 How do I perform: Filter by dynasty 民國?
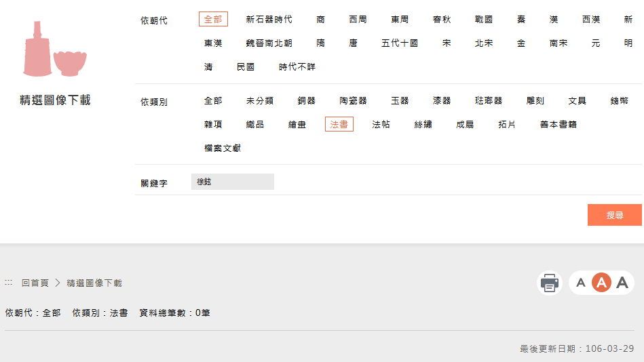pyautogui.click(x=246, y=67)
